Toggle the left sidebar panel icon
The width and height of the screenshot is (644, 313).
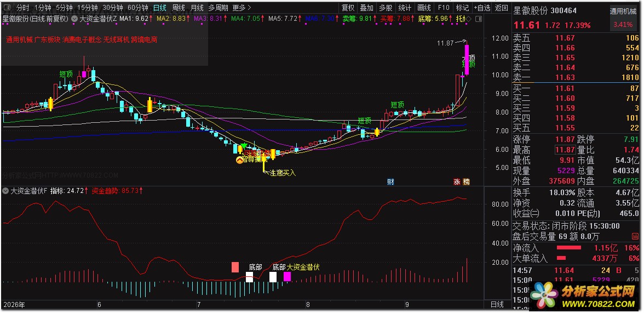pyautogui.click(x=8, y=8)
